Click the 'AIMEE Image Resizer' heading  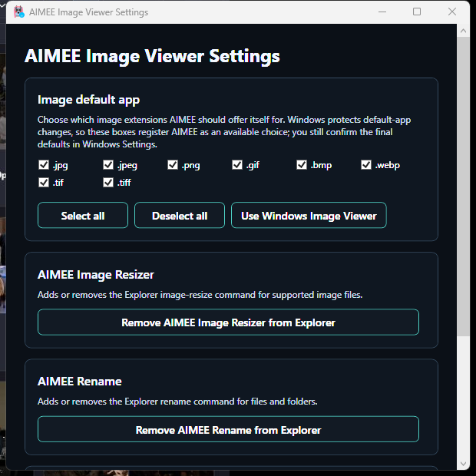point(96,275)
